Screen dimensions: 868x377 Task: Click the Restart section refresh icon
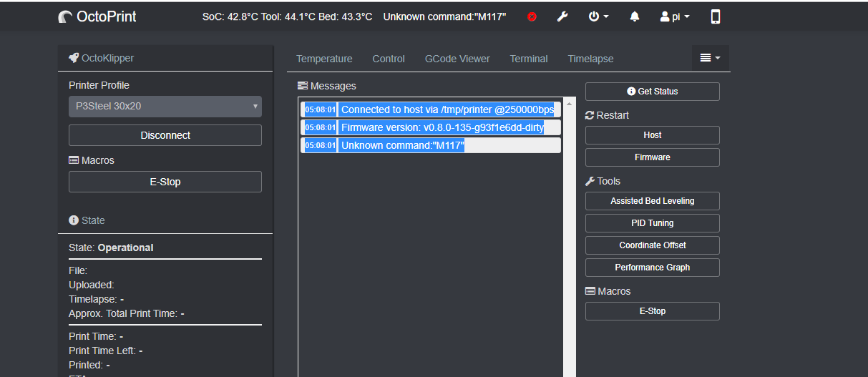click(590, 115)
